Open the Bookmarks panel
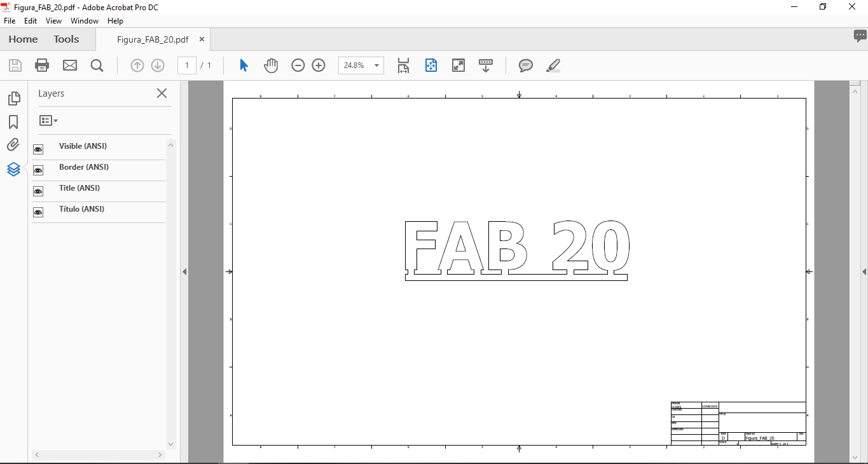 tap(13, 122)
